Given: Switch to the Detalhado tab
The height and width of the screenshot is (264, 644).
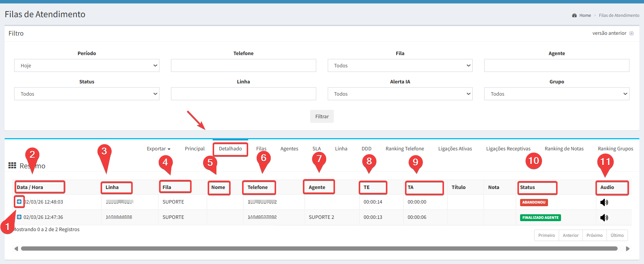Looking at the screenshot, I should (230, 149).
